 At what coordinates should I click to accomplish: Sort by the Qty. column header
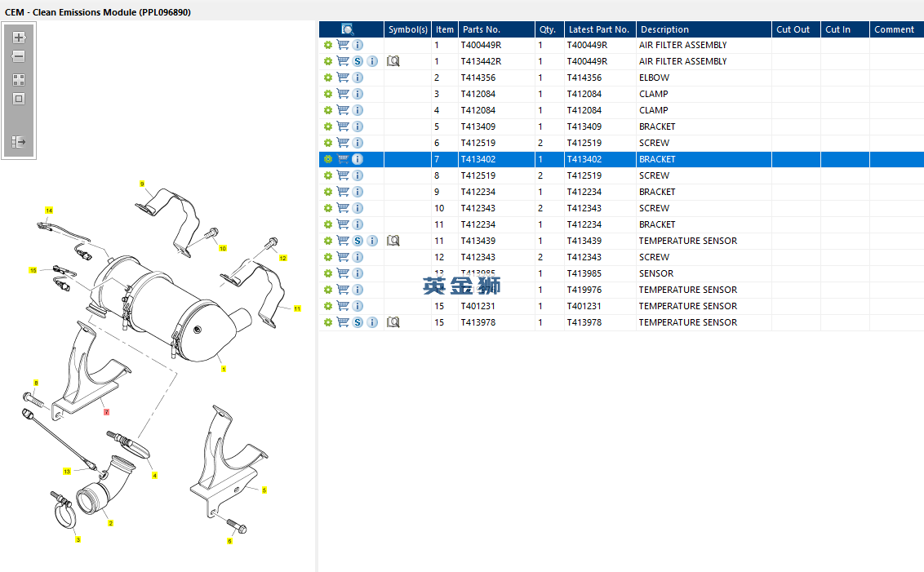coord(550,29)
